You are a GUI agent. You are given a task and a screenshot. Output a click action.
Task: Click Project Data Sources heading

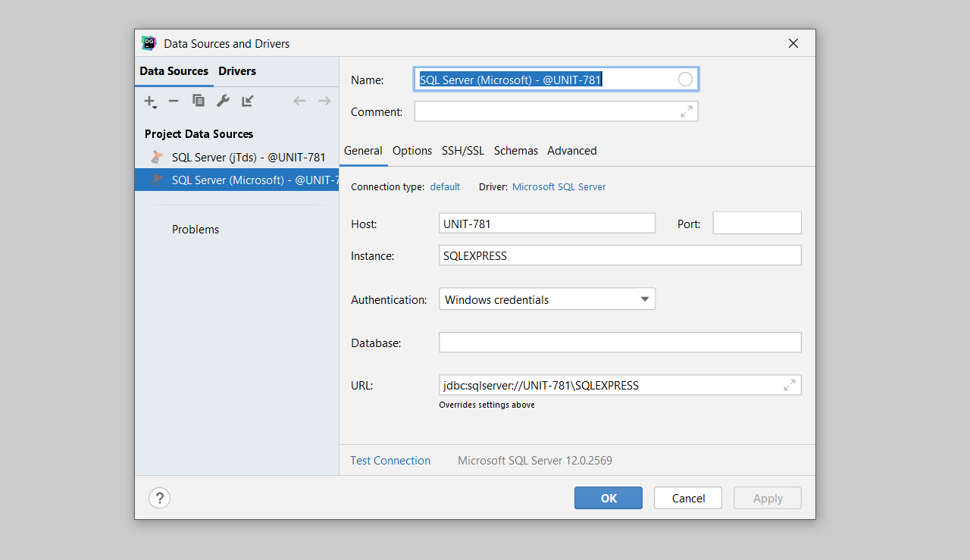point(199,134)
